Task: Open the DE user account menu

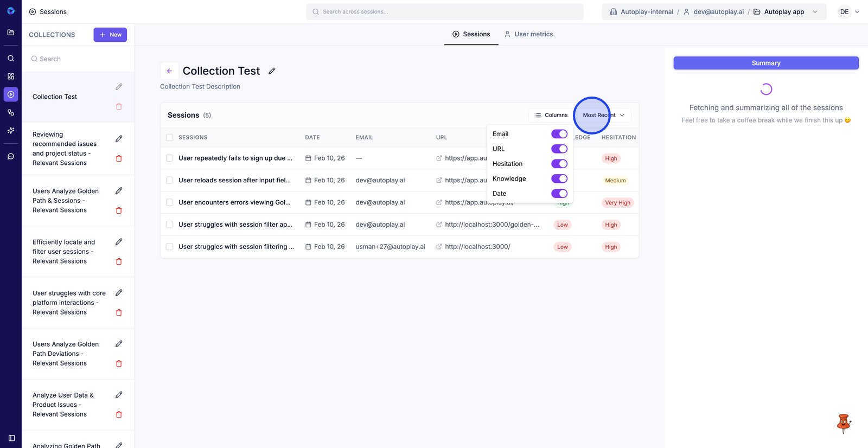Action: pyautogui.click(x=849, y=12)
